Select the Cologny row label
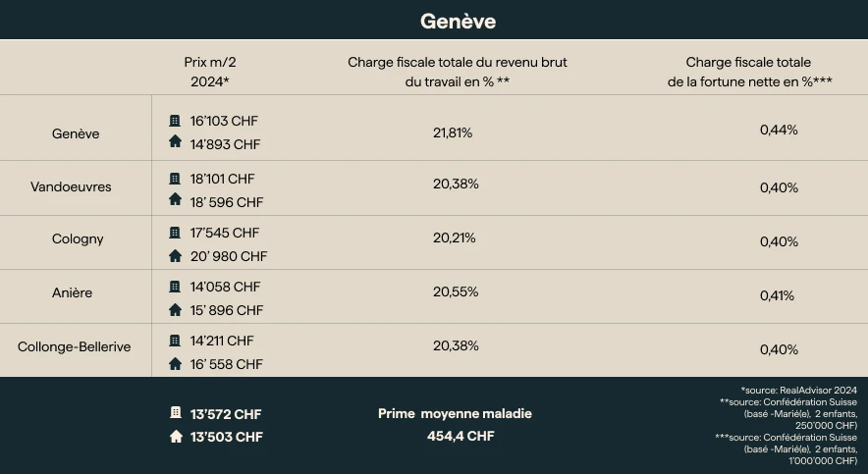The height and width of the screenshot is (474, 868). tap(78, 238)
